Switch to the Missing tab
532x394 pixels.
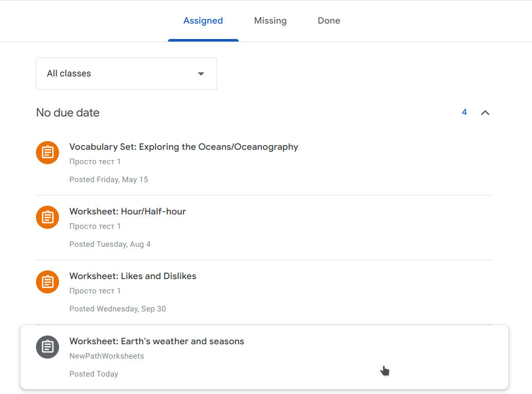point(271,21)
